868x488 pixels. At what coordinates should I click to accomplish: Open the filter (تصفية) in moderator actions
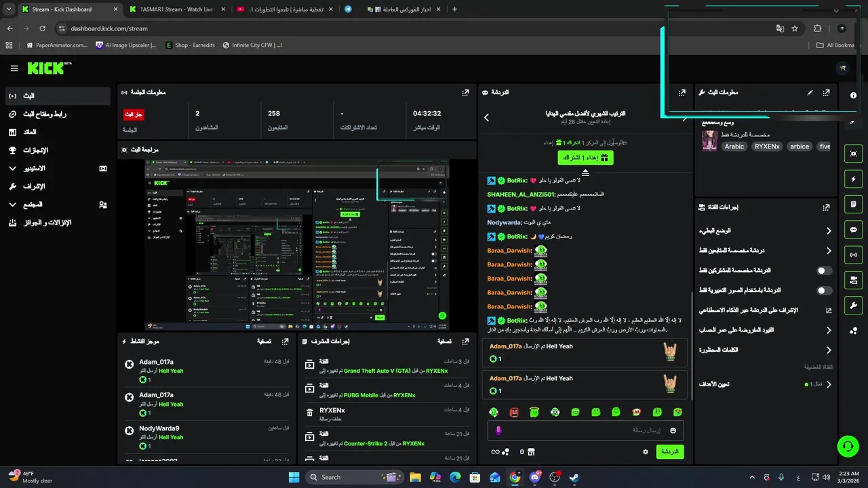(x=444, y=342)
